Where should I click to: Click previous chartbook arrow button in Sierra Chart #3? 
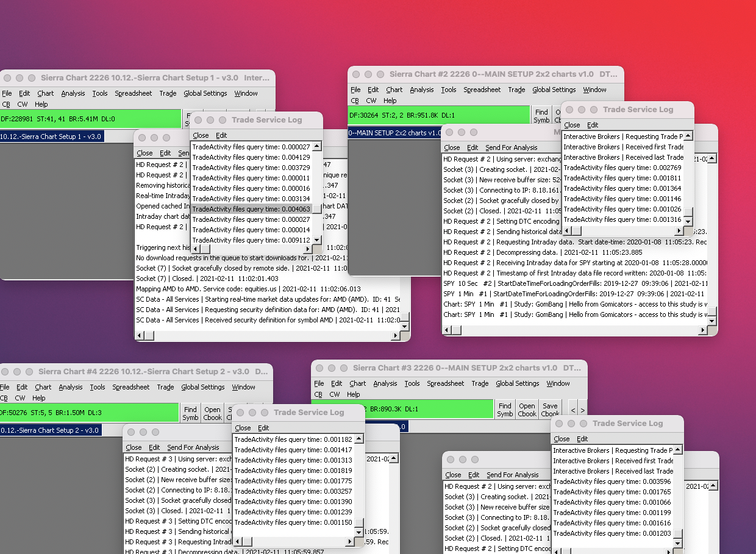tap(573, 410)
